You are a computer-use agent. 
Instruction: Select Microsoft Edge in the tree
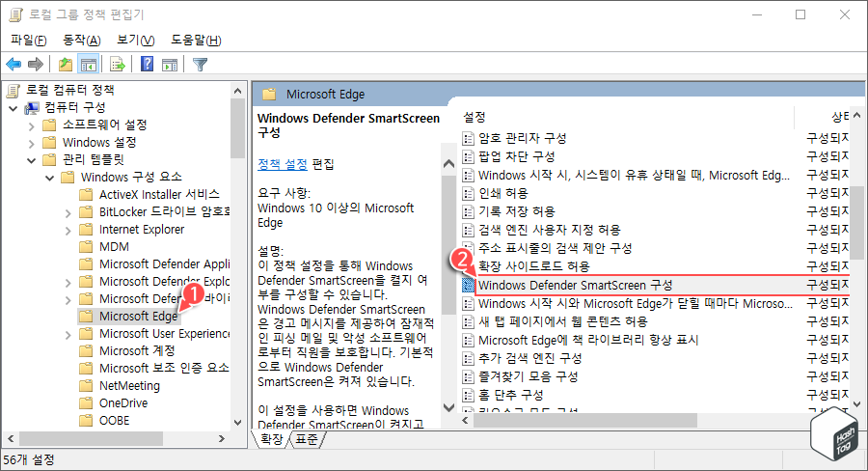(138, 316)
